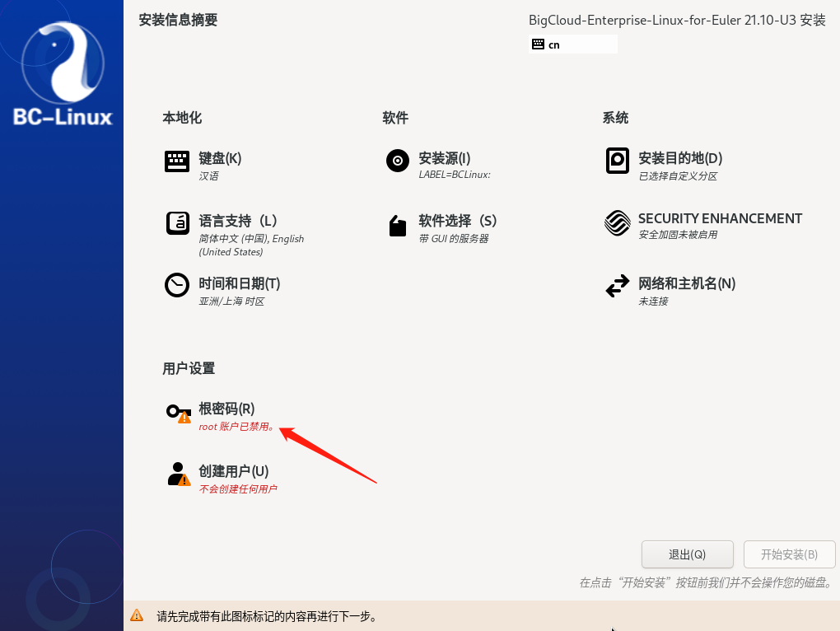Click the BC-Linux logo
Screen dimensions: 840x631
point(63,74)
